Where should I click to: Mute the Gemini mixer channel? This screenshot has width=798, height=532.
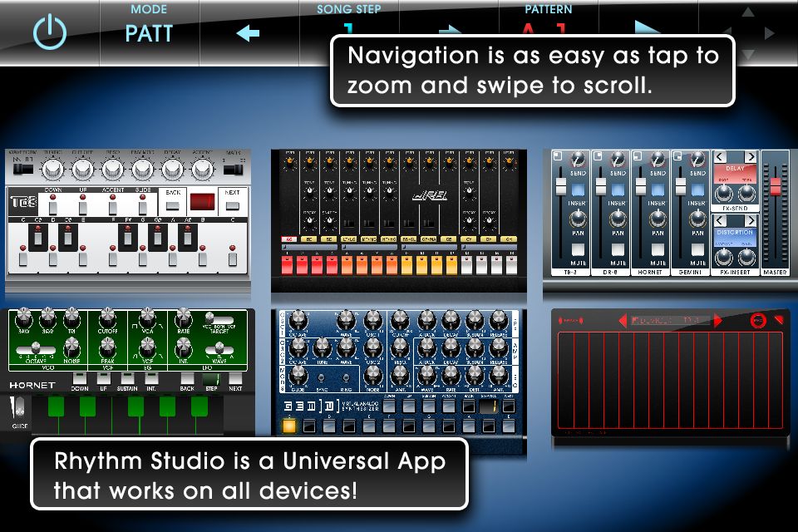pyautogui.click(x=697, y=249)
